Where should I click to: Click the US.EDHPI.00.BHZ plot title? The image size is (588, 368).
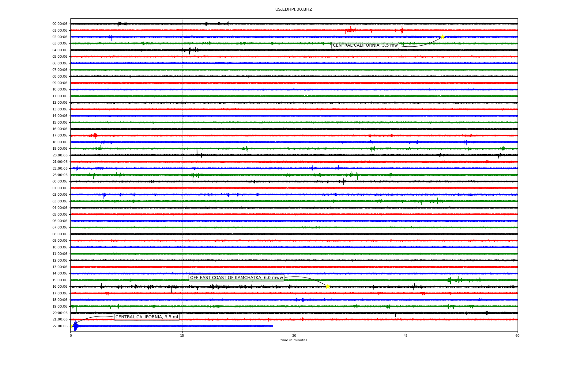(294, 10)
